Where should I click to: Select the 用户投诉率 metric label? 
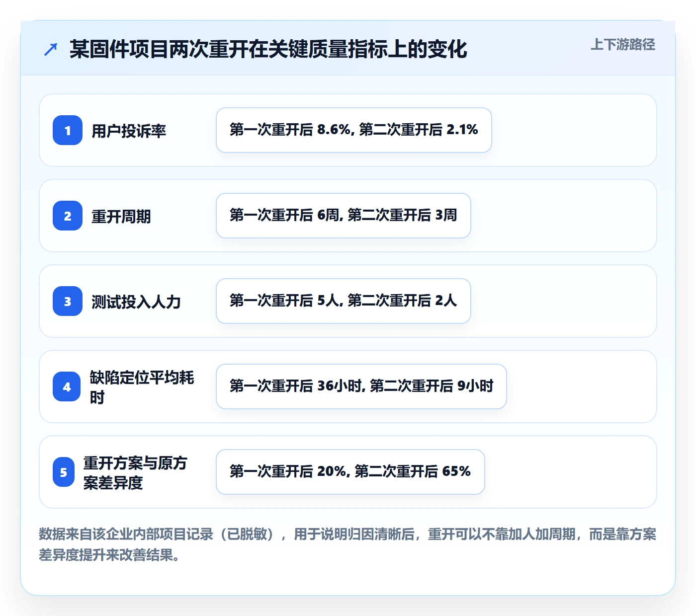129,131
